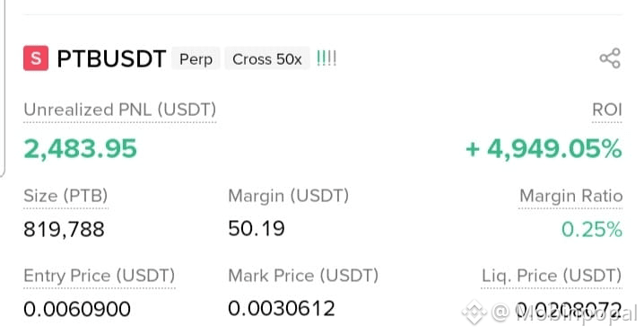Tap the share icon for PTBUSDT position
The image size is (644, 335).
pos(610,58)
